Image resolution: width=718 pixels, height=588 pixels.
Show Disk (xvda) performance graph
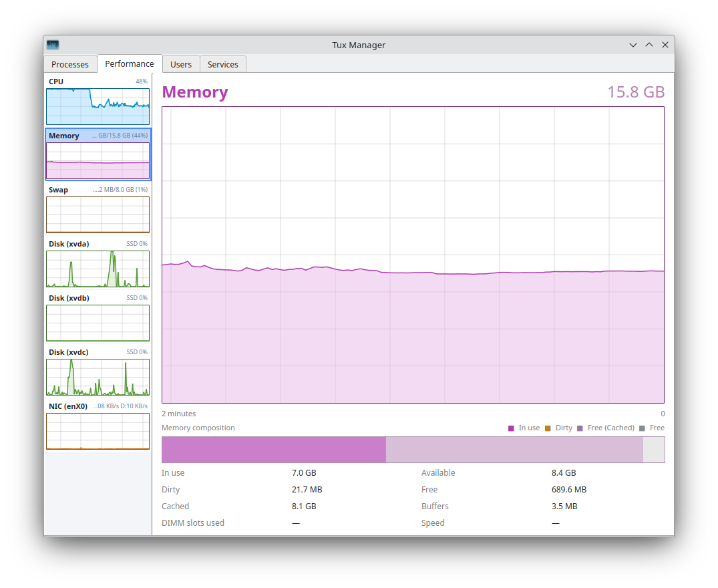(98, 269)
